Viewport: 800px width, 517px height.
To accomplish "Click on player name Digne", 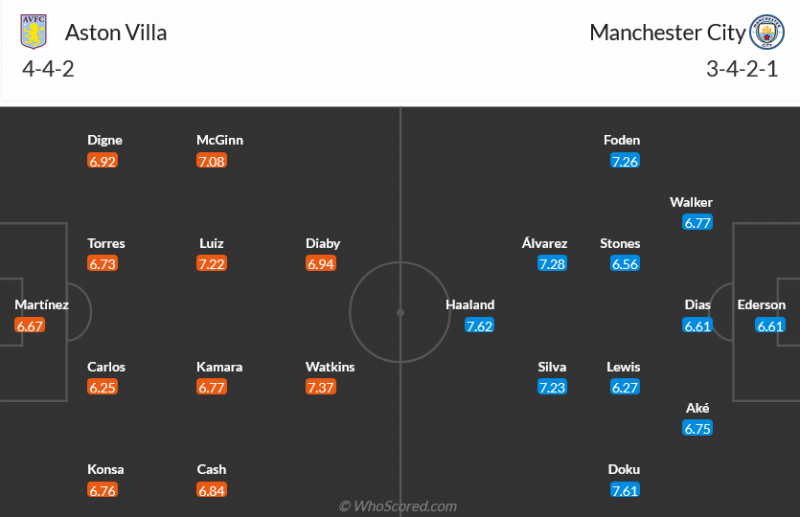I will click(x=105, y=140).
